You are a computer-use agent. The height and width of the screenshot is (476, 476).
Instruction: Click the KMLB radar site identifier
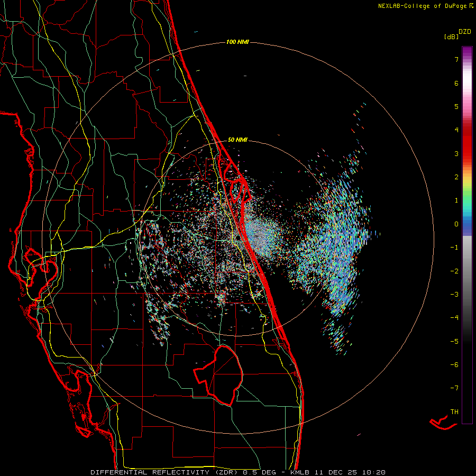(x=300, y=472)
